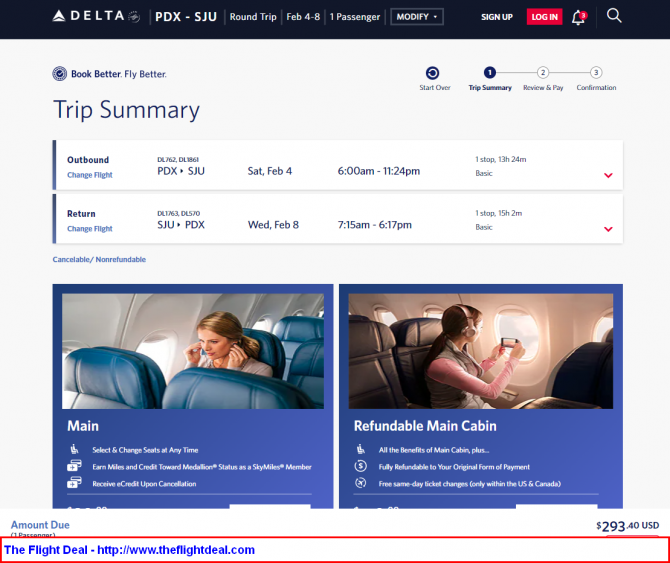The width and height of the screenshot is (670, 563).
Task: Expand the Outbound flight details chevron
Action: click(x=608, y=175)
